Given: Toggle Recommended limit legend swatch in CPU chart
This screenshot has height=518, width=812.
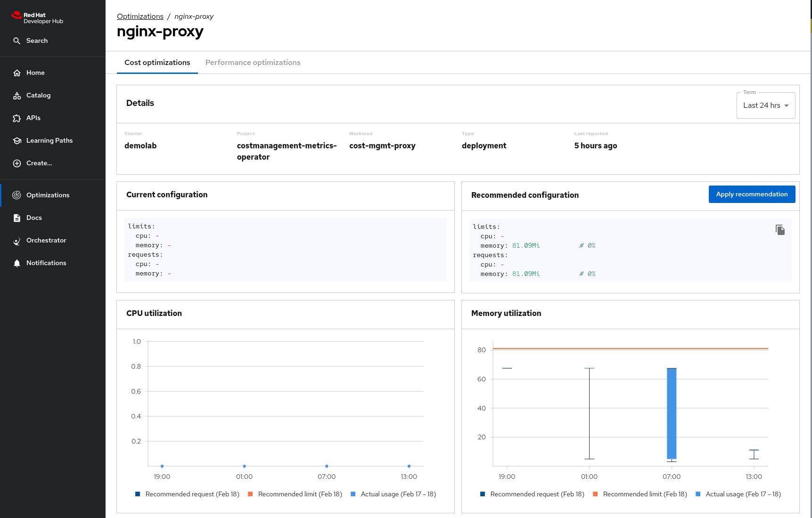Looking at the screenshot, I should [250, 494].
